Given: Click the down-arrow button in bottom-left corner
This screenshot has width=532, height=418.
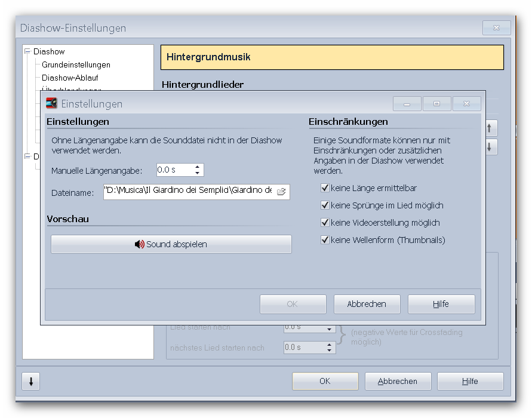Looking at the screenshot, I should (31, 382).
